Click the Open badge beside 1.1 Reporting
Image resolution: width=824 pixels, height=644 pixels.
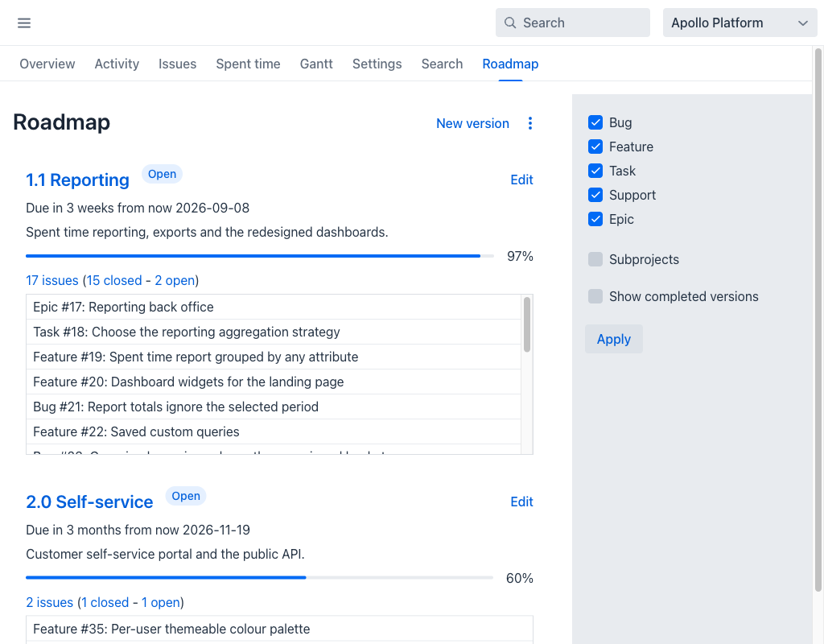(x=162, y=174)
